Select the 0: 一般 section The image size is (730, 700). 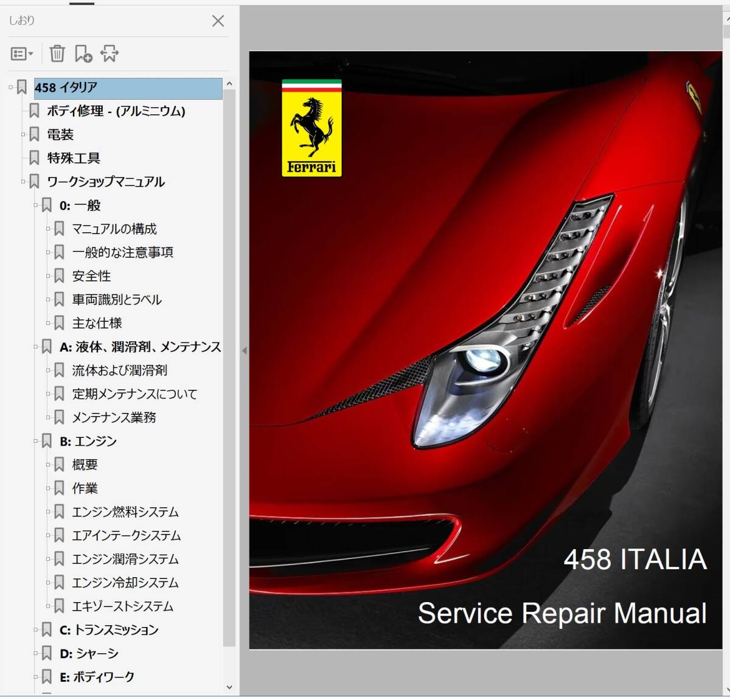coord(80,206)
